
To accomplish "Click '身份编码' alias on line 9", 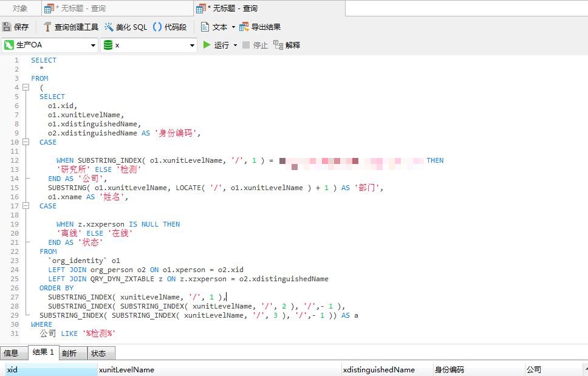I will coord(176,133).
